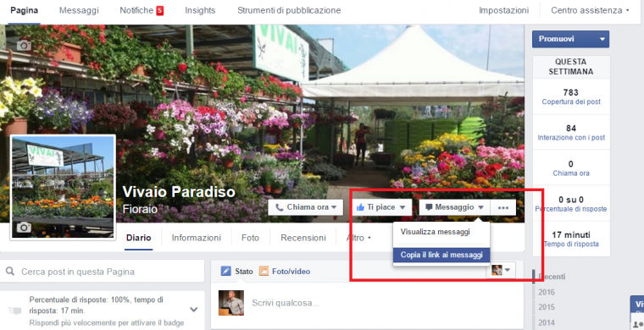Click the Chiama ora stats link
The height and width of the screenshot is (330, 644).
[x=571, y=173]
